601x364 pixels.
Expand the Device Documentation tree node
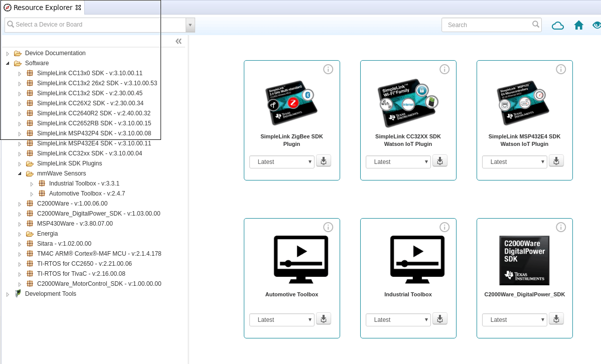pos(8,54)
